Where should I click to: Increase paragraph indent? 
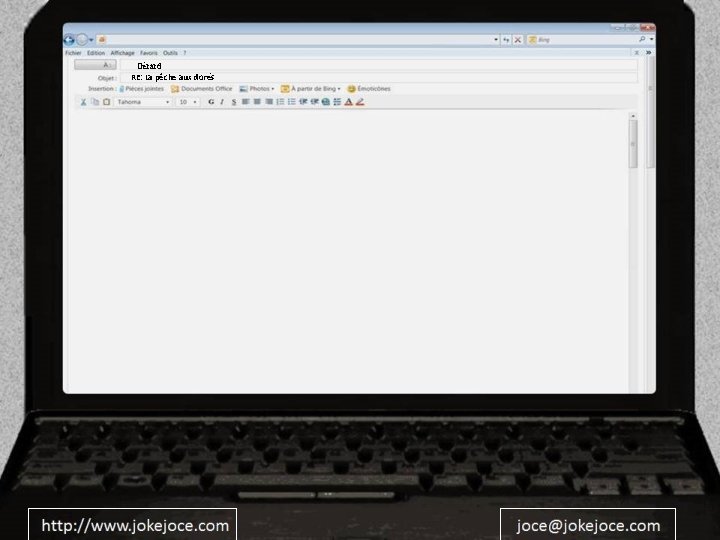point(315,102)
